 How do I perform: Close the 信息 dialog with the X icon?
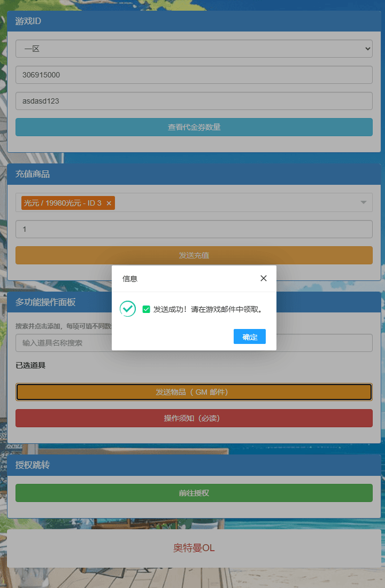(x=263, y=278)
